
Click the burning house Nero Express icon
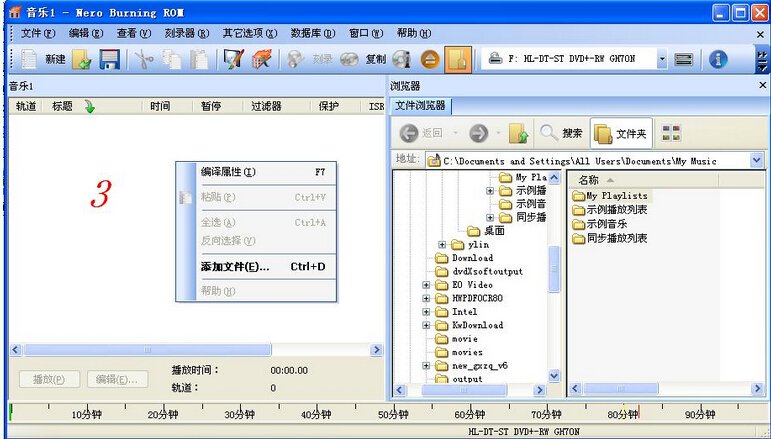tap(262, 59)
